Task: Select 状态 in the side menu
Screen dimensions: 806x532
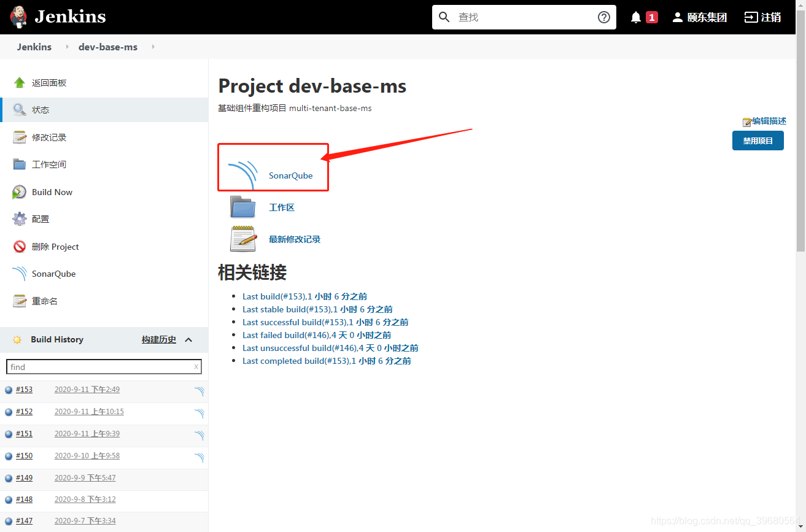Action: click(x=41, y=110)
